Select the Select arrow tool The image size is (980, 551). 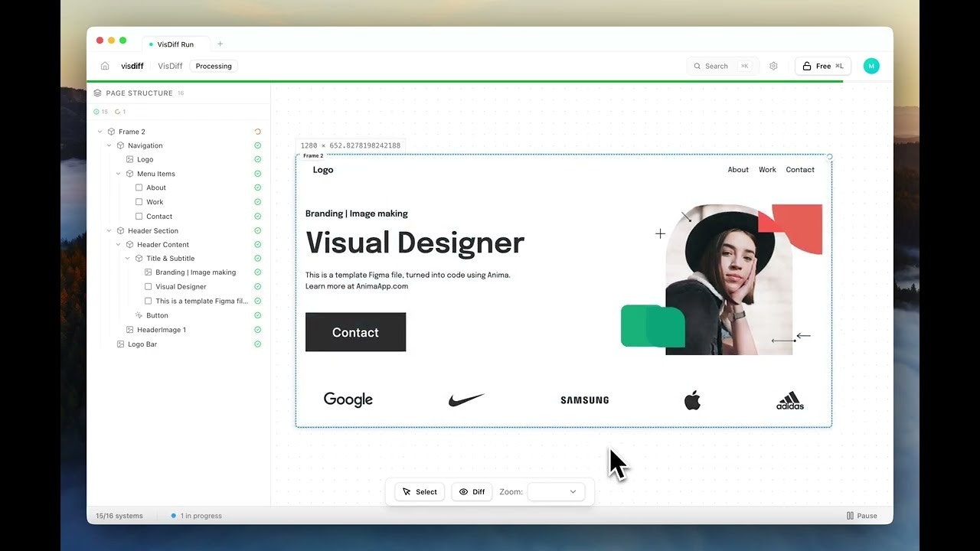pos(419,491)
